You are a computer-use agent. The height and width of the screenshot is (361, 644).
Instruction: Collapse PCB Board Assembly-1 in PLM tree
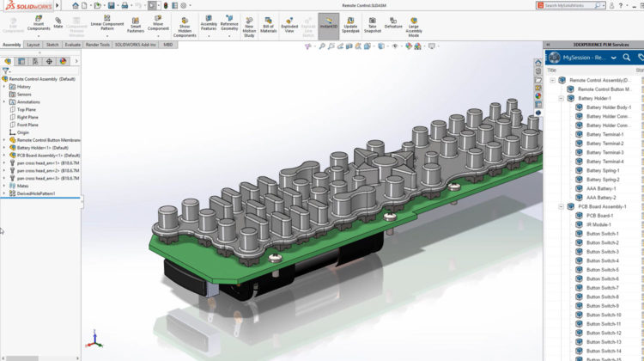pyautogui.click(x=560, y=206)
